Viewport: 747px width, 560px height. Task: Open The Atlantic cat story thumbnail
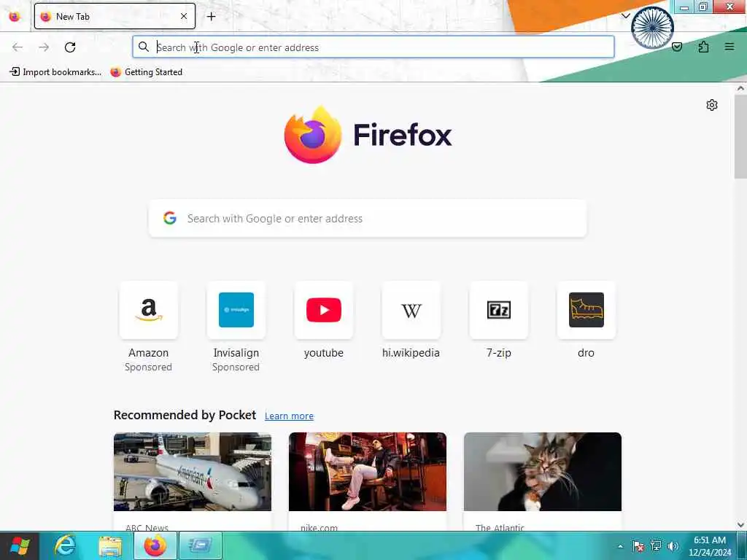coord(543,472)
